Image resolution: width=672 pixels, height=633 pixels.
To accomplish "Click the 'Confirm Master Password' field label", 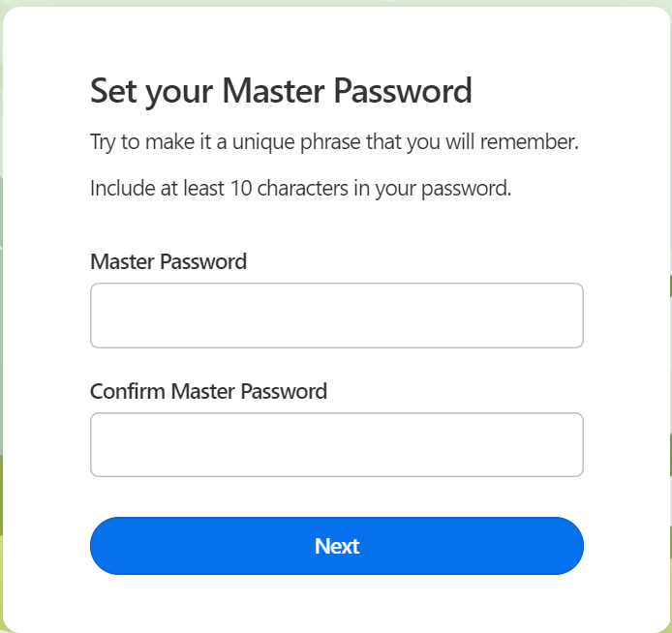I will 208,391.
